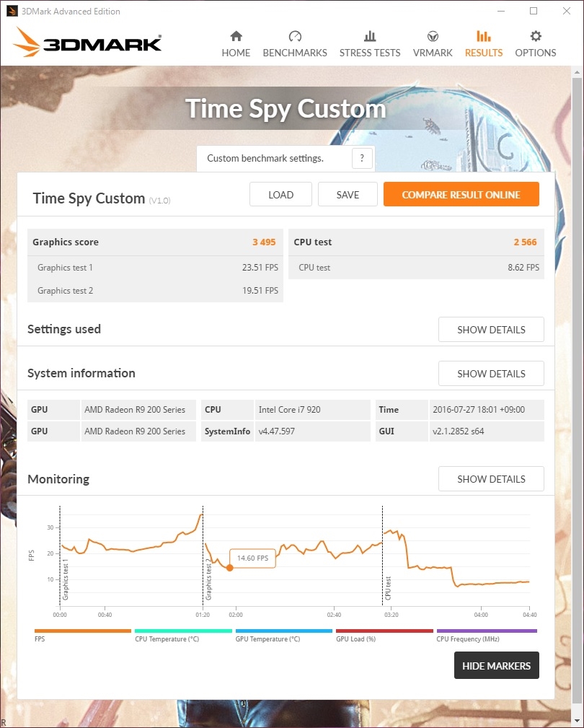This screenshot has width=584, height=728.
Task: Toggle CPU Temperature legend bar
Action: (183, 631)
